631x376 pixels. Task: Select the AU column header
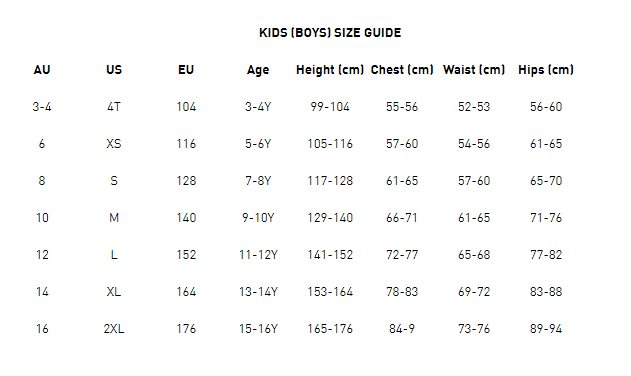[x=42, y=70]
